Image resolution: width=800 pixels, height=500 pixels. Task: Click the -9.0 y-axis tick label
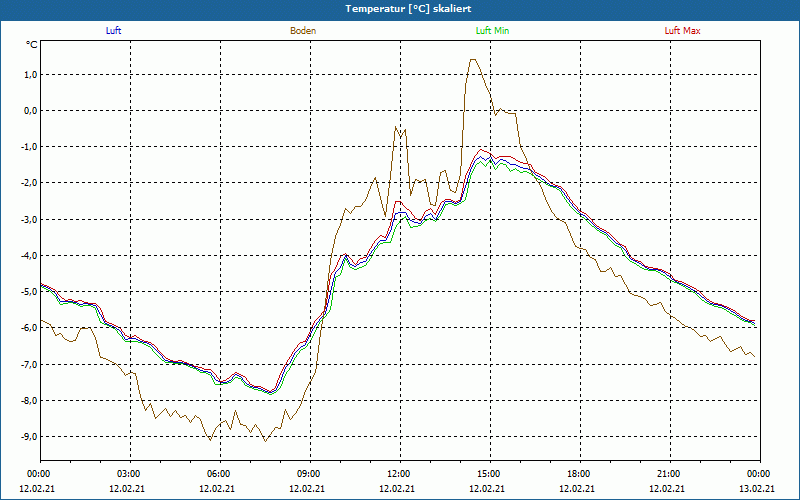coord(27,437)
